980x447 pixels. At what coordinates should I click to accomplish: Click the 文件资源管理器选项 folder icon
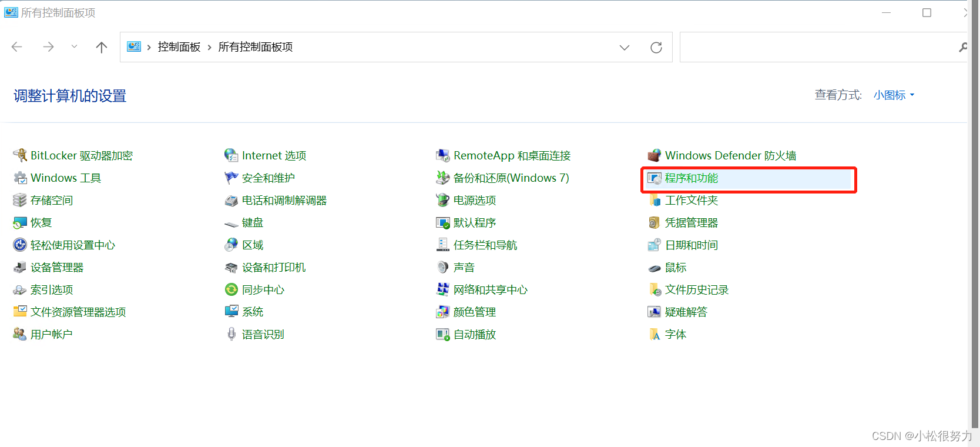pyautogui.click(x=20, y=312)
